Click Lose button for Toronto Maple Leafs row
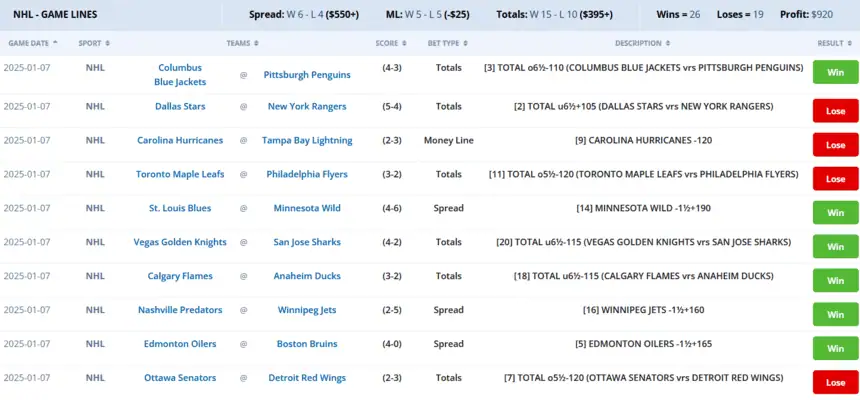860x400 pixels. [x=835, y=179]
